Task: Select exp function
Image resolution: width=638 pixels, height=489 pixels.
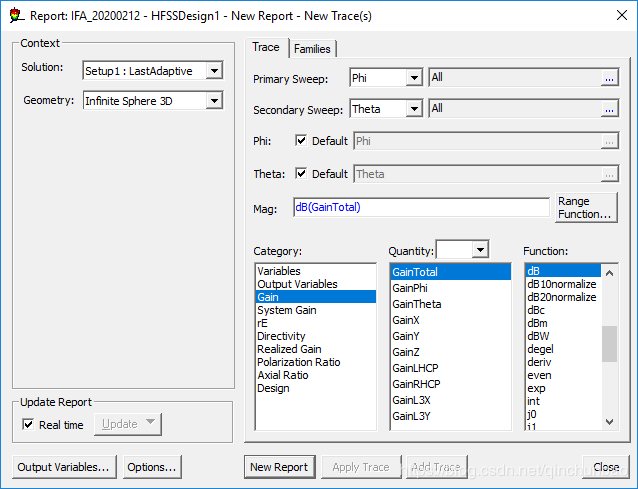Action: pos(563,388)
